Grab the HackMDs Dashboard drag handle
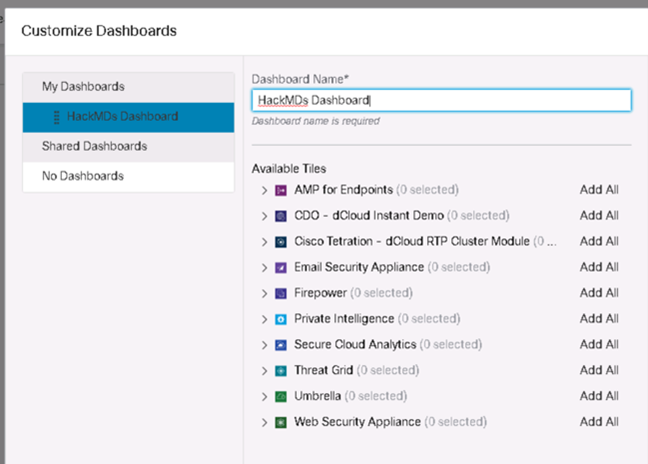 (57, 117)
